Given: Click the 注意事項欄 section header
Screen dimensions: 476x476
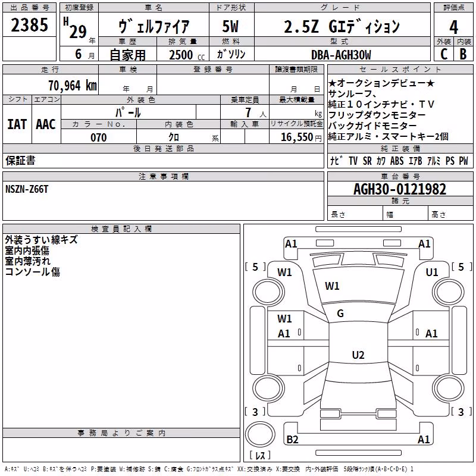Looking at the screenshot, I should pyautogui.click(x=164, y=176).
